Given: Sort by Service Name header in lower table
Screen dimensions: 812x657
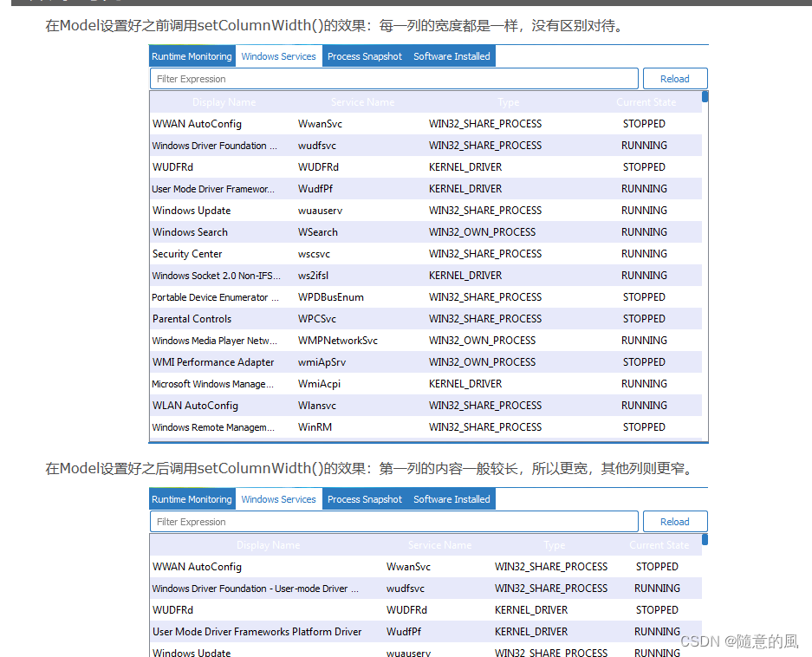Looking at the screenshot, I should [439, 545].
